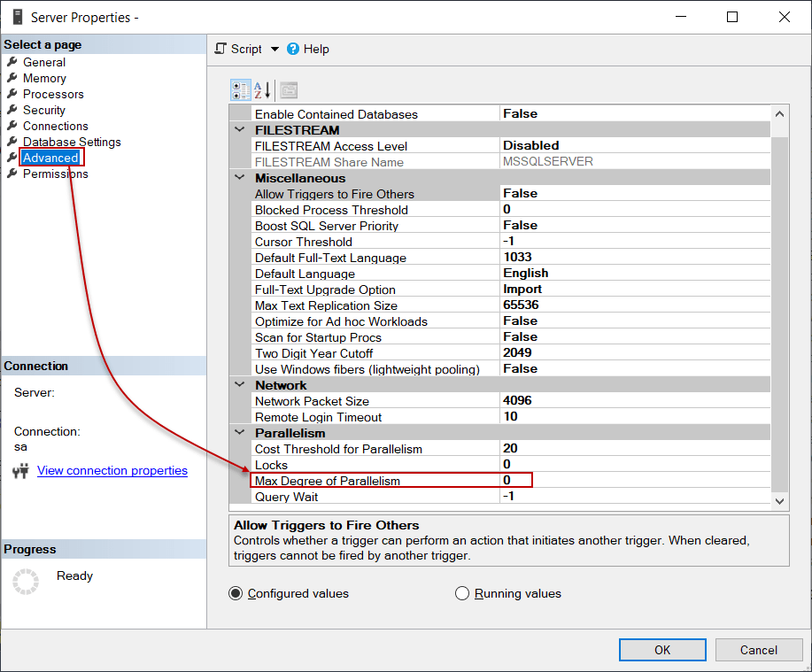The image size is (812, 672).
Task: Open the View connection properties link
Action: (112, 470)
